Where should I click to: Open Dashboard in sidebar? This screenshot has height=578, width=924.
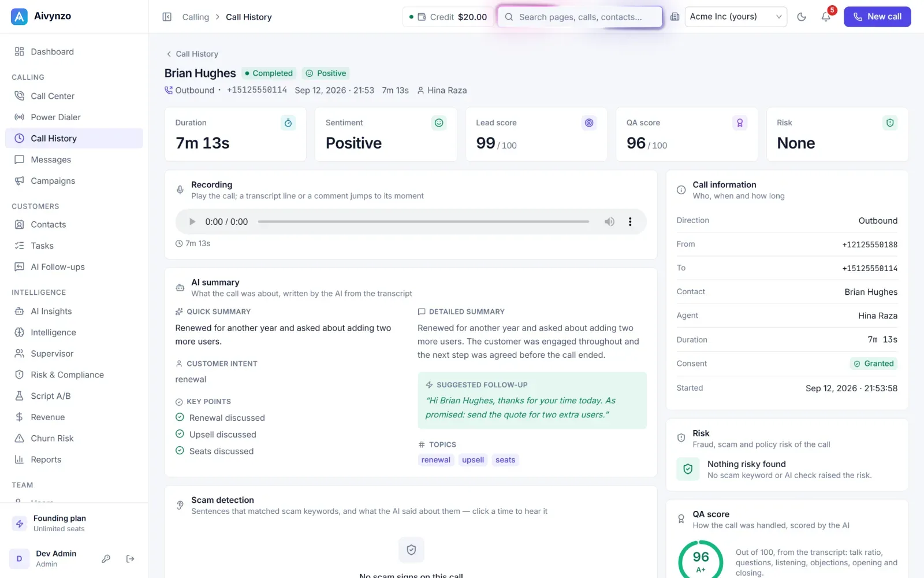(74, 51)
